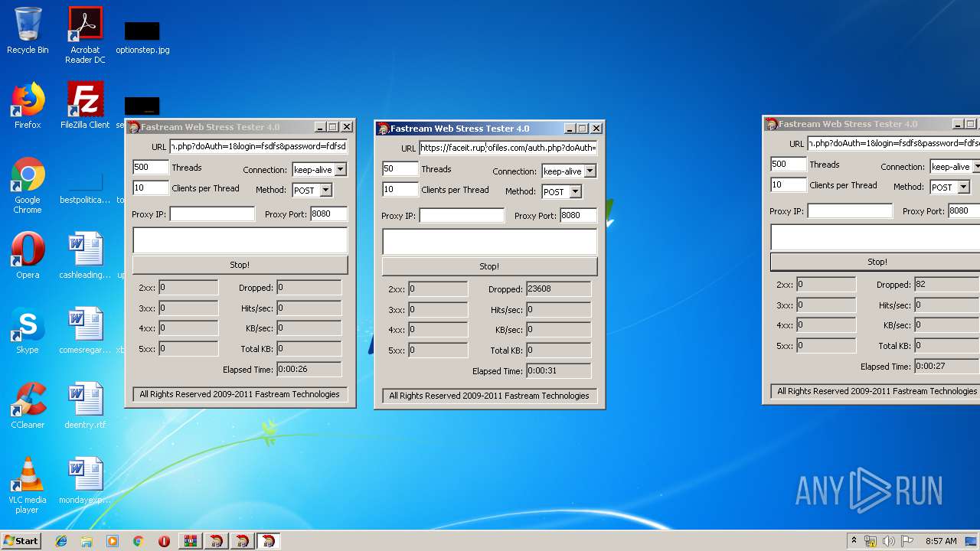Click Proxy Port 8080 field in left window

pos(328,214)
